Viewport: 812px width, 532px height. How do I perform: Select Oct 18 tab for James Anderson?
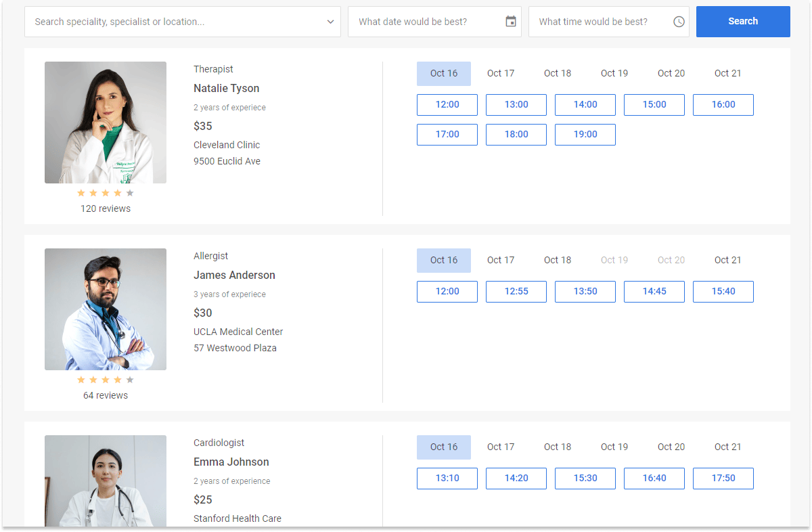[x=558, y=260]
